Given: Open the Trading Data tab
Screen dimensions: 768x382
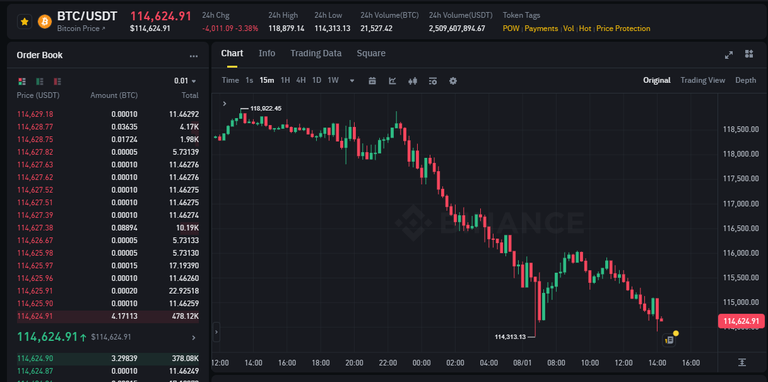Looking at the screenshot, I should point(316,53).
